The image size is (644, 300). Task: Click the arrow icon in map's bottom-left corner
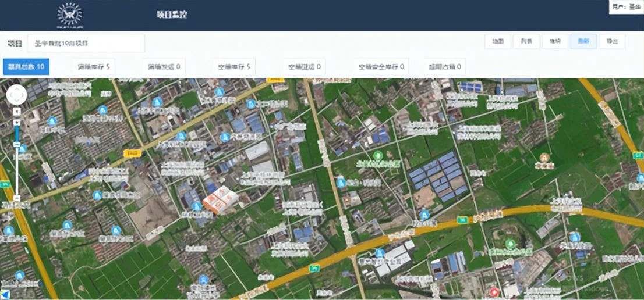(x=5, y=295)
